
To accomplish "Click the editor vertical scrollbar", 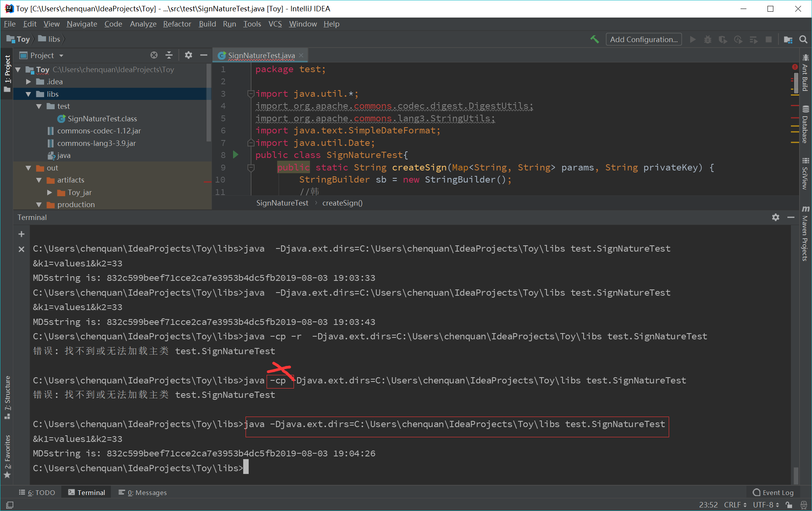I will pyautogui.click(x=796, y=84).
